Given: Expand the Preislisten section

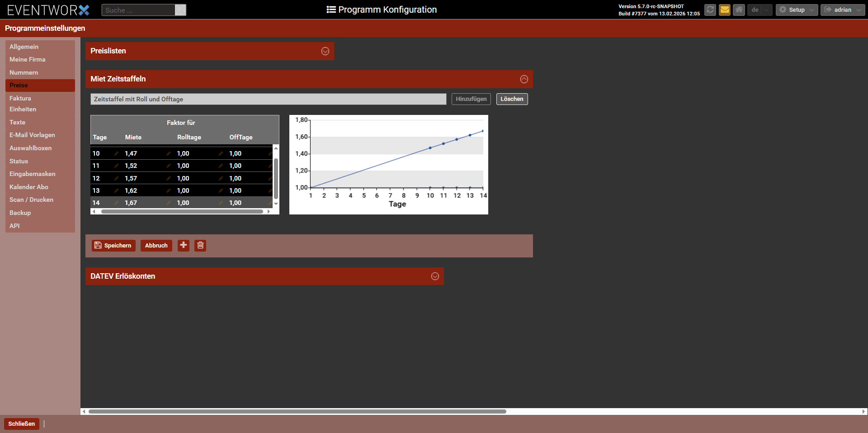Looking at the screenshot, I should (325, 51).
